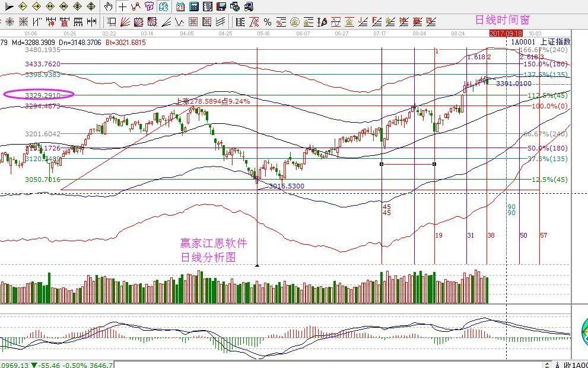This screenshot has width=588, height=368.
Task: Select the 神 fan lines tool
Action: 403,22
